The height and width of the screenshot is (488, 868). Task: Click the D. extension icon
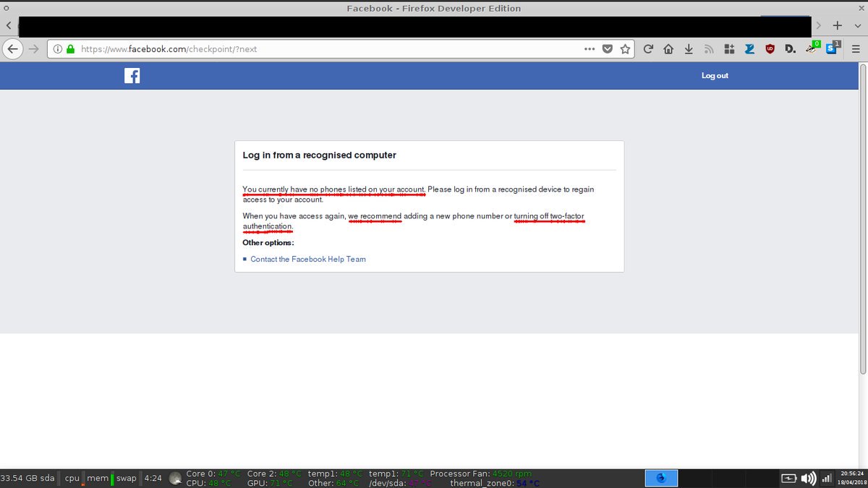point(790,49)
